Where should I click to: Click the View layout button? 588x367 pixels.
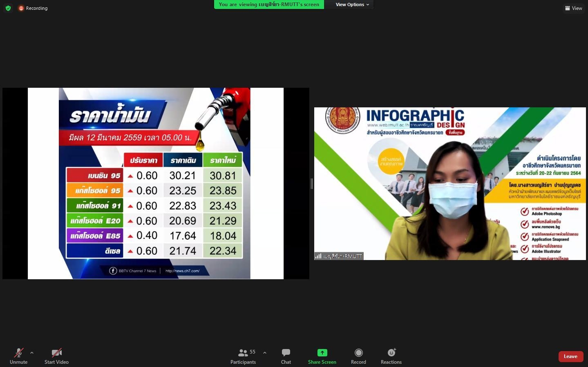tap(574, 8)
